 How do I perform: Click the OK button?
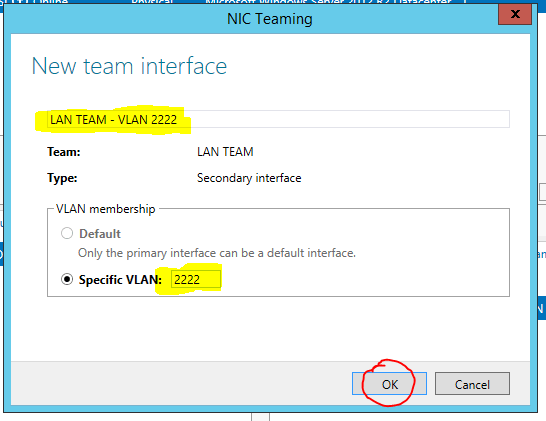(x=389, y=384)
